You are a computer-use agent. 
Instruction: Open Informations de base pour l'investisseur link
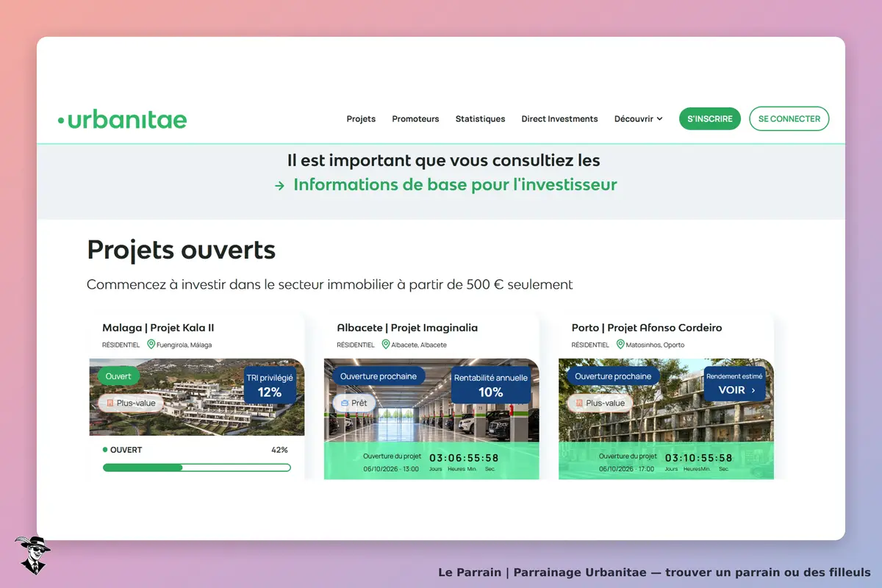(455, 184)
